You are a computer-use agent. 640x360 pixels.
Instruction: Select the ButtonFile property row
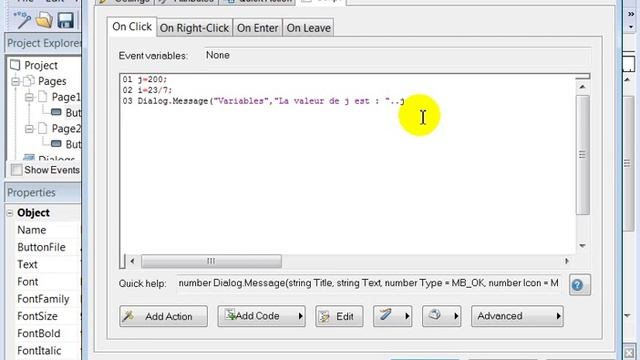pos(43,247)
